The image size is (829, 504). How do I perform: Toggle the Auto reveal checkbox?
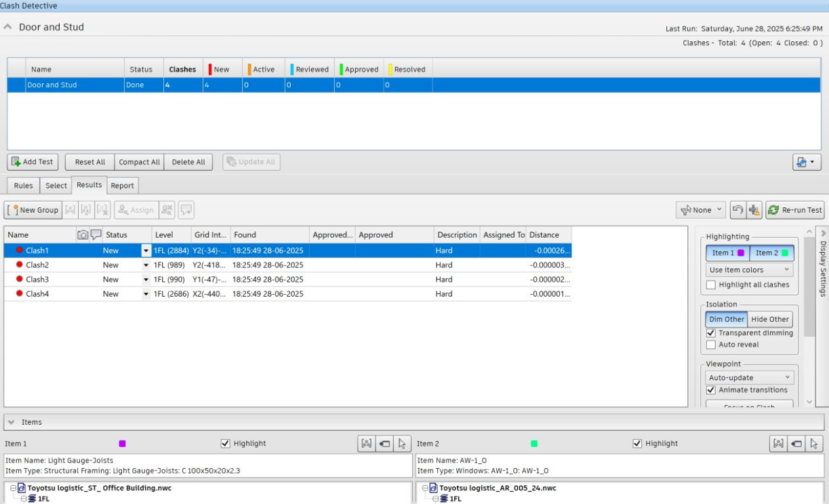(x=710, y=344)
